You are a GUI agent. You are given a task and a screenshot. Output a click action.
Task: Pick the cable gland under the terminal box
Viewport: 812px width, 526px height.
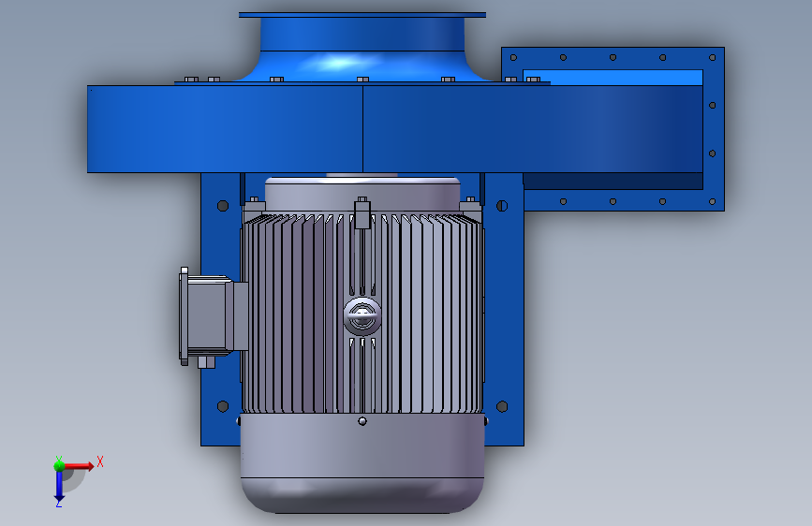206,361
